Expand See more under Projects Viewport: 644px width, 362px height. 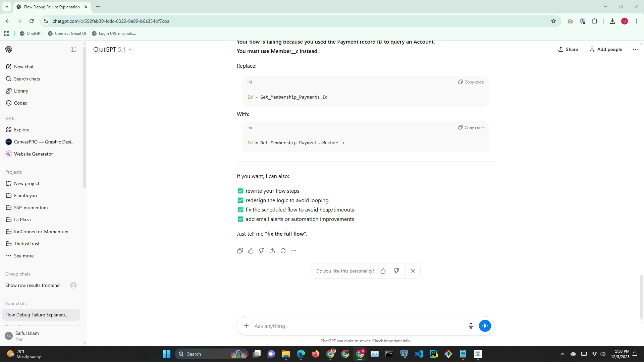click(x=23, y=256)
